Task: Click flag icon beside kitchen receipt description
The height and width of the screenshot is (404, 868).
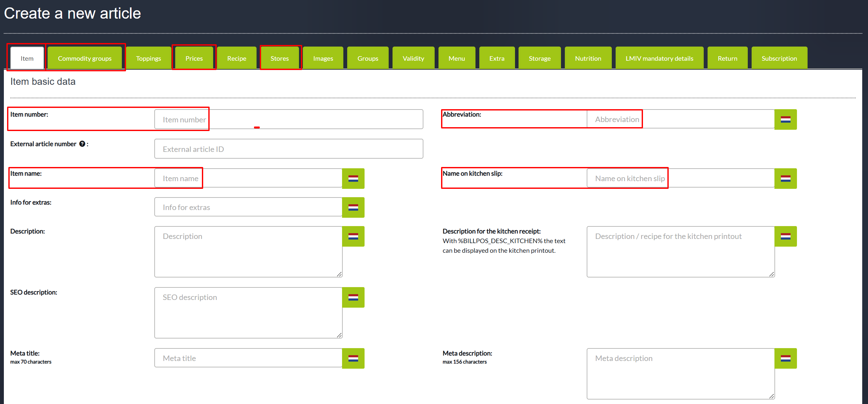Action: [785, 236]
